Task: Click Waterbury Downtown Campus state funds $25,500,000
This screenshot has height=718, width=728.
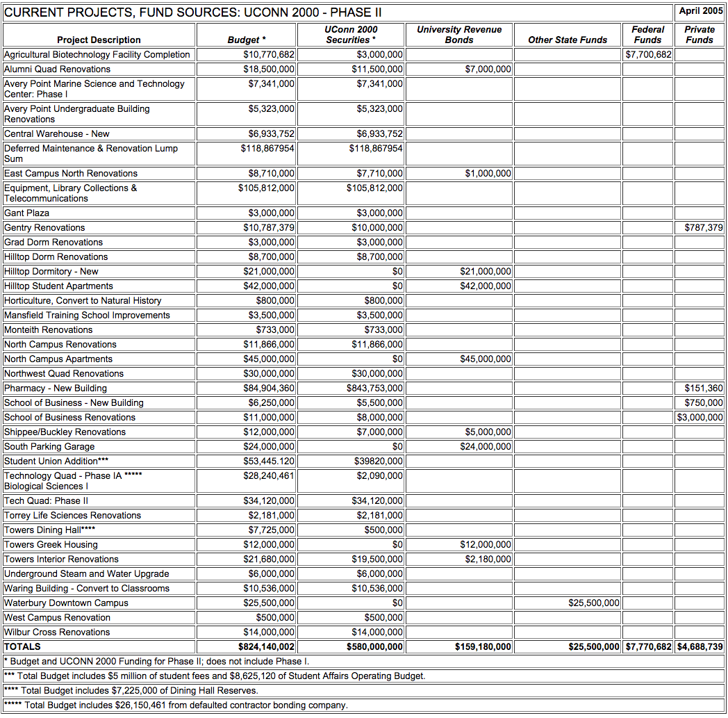Action: point(594,603)
